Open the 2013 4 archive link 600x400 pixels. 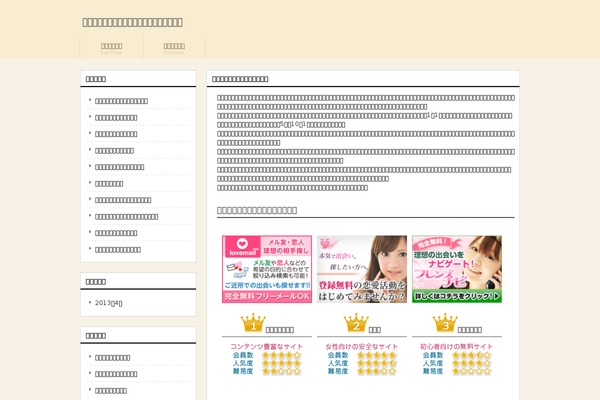click(x=109, y=303)
